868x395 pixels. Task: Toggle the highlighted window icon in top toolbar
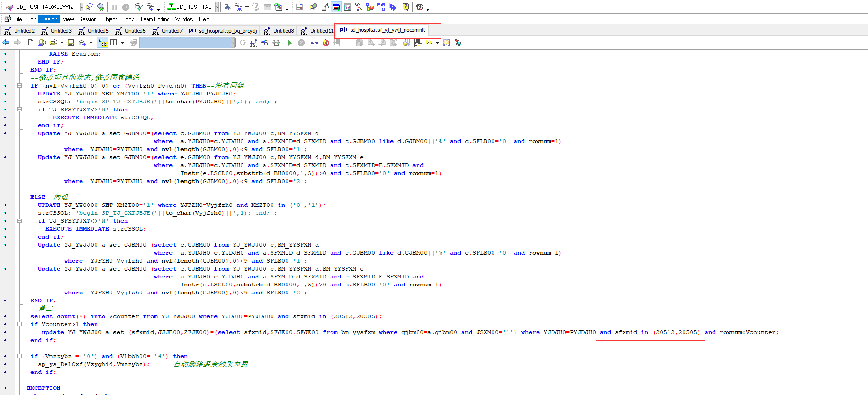(x=336, y=7)
